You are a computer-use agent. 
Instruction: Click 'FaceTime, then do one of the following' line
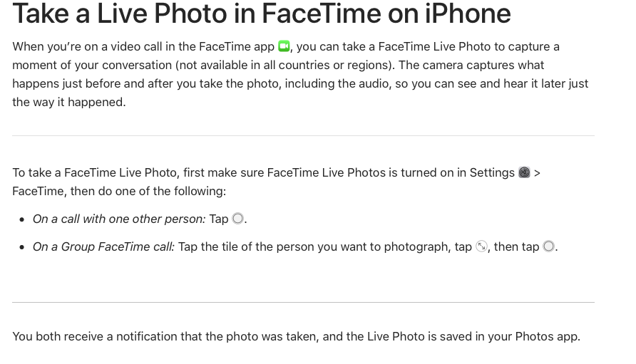coord(118,191)
